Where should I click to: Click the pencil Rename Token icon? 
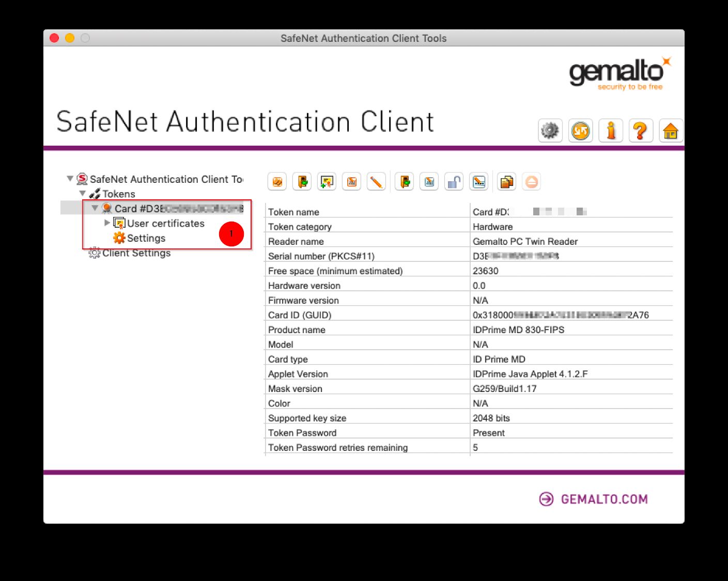(x=377, y=182)
